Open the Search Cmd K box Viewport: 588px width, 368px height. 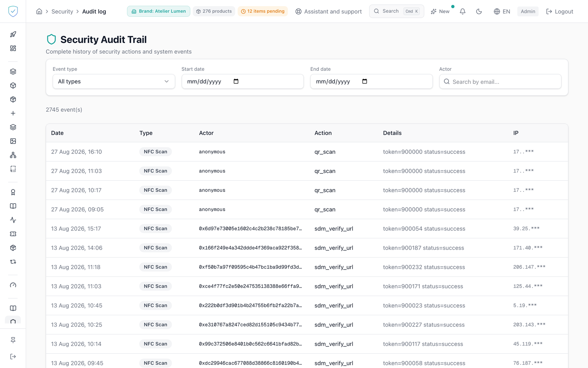tap(396, 11)
